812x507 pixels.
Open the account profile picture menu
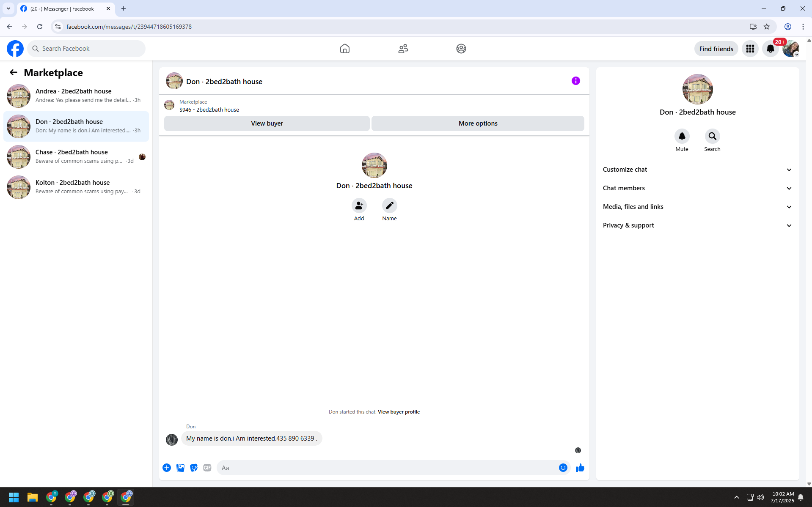pyautogui.click(x=790, y=49)
